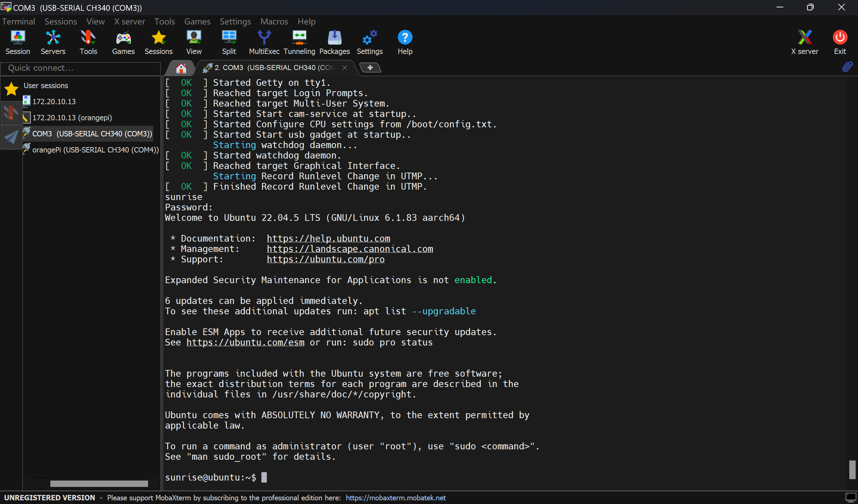This screenshot has height=504, width=858.
Task: Click the monitor icon in status bar
Action: (x=851, y=498)
